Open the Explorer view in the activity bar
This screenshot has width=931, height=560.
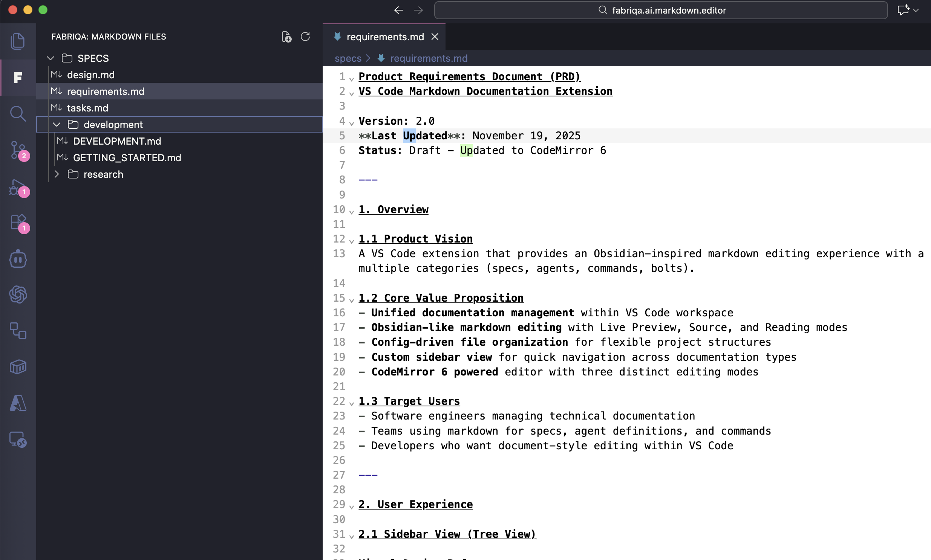pos(18,41)
